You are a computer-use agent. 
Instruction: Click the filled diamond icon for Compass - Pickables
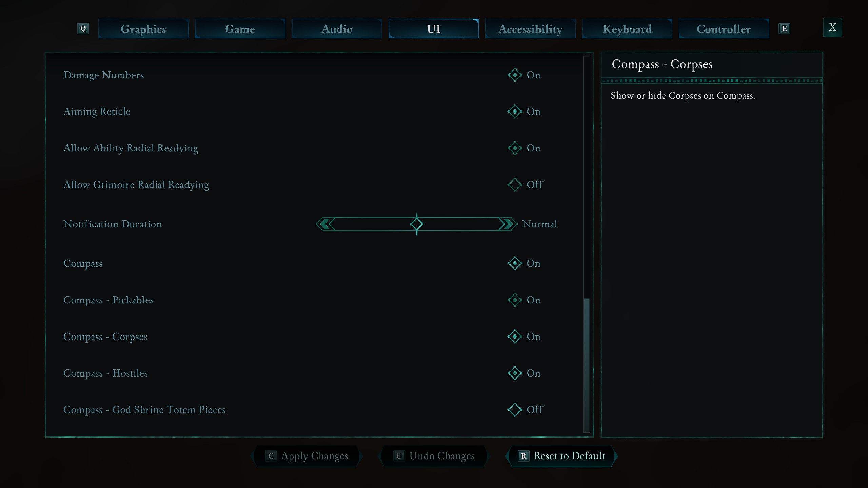click(x=514, y=300)
